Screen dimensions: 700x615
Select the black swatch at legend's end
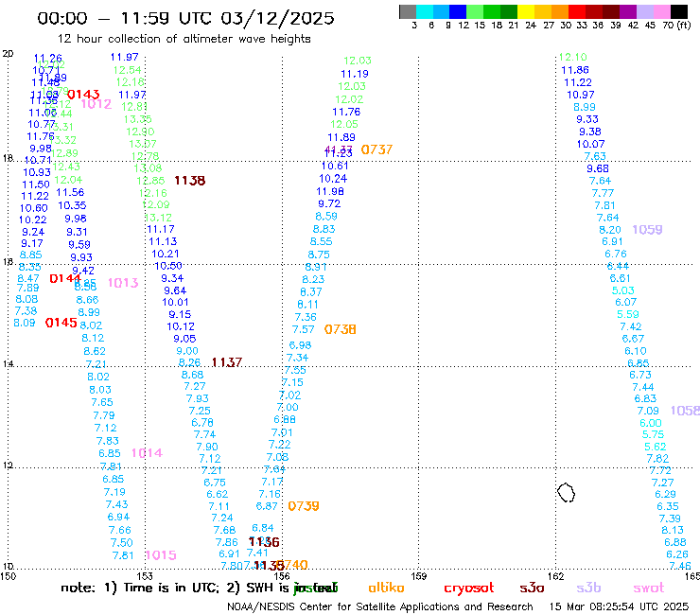click(679, 11)
